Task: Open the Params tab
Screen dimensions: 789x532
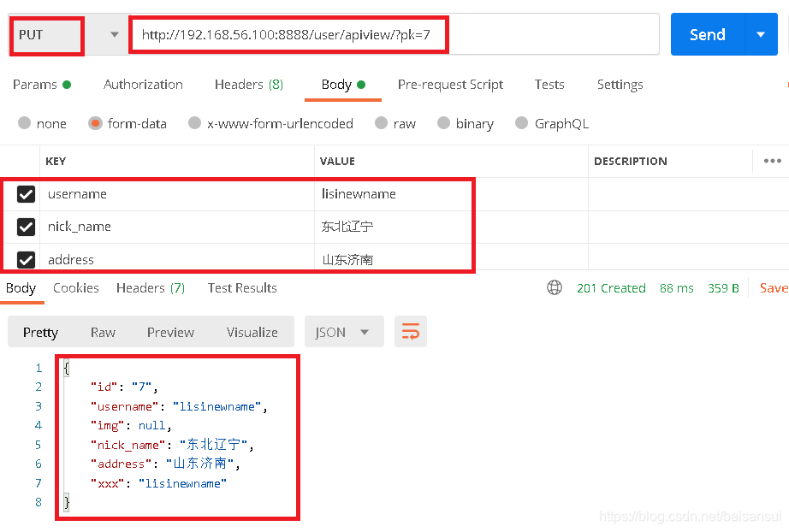Action: click(x=42, y=85)
